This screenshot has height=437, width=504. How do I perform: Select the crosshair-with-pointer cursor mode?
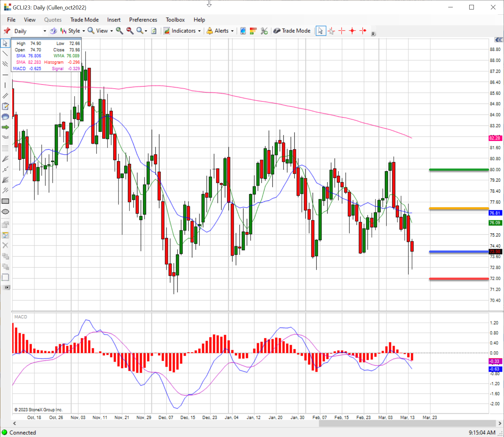tap(332, 31)
